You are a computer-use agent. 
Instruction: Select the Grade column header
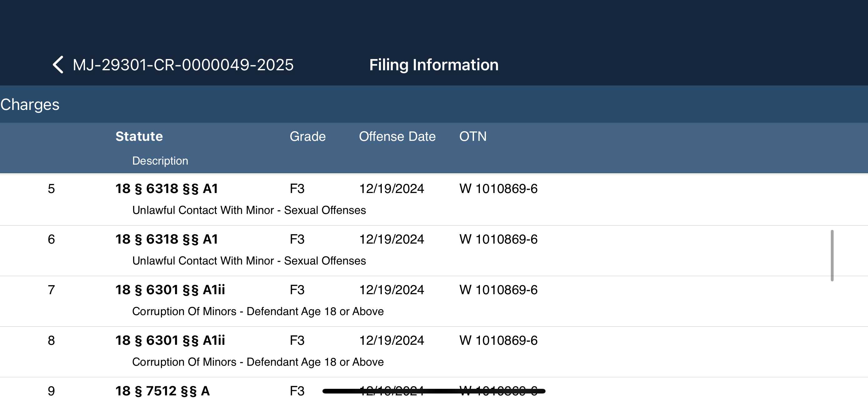(x=307, y=136)
